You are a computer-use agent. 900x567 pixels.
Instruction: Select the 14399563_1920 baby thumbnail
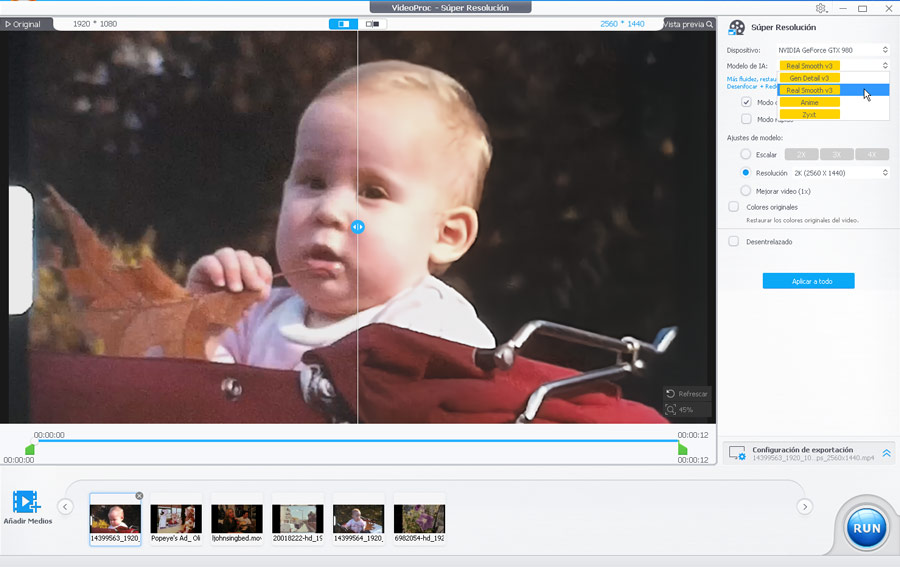(115, 519)
